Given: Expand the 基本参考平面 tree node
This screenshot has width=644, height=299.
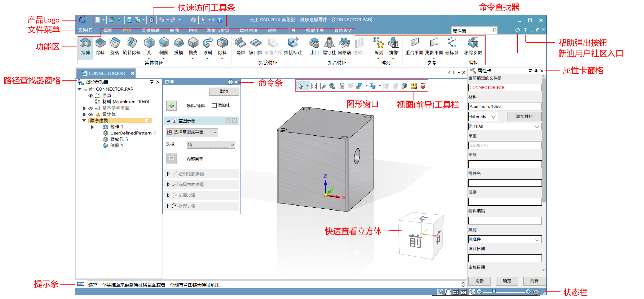Looking at the screenshot, I should (84, 108).
